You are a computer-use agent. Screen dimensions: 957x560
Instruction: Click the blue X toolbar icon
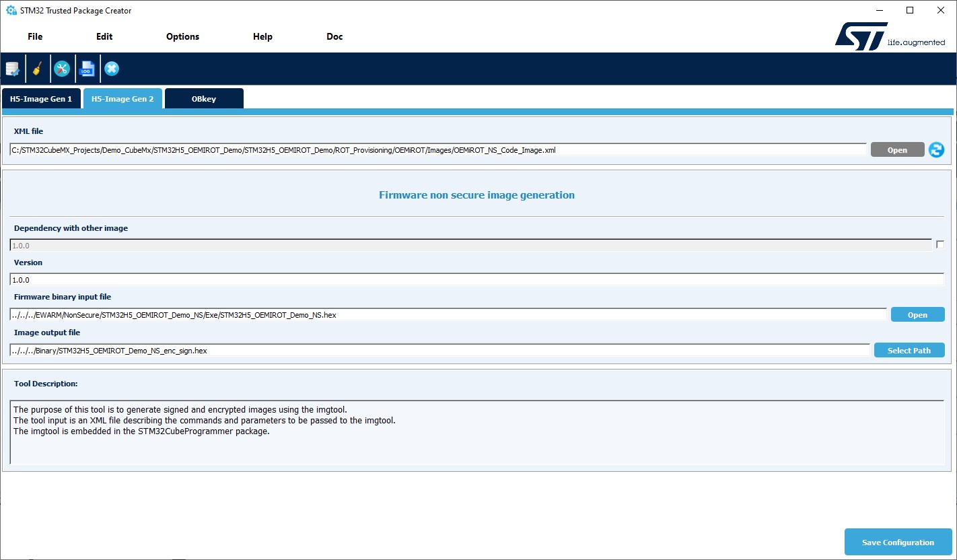(x=112, y=69)
